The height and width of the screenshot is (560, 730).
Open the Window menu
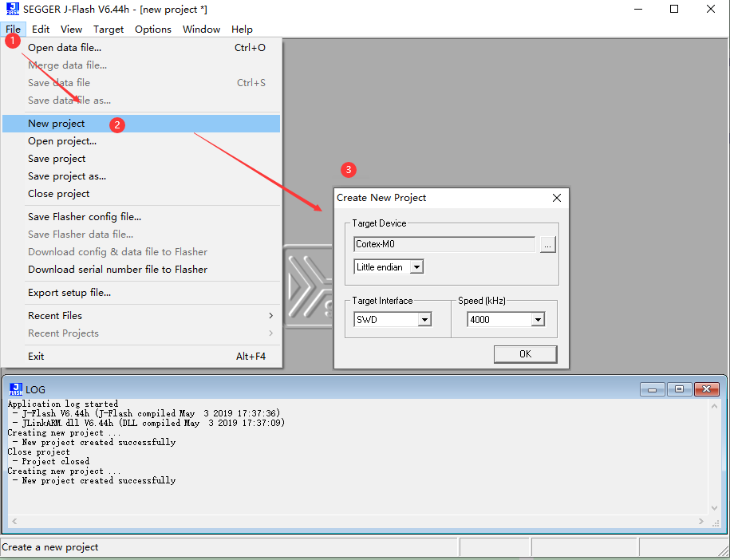pyautogui.click(x=201, y=29)
